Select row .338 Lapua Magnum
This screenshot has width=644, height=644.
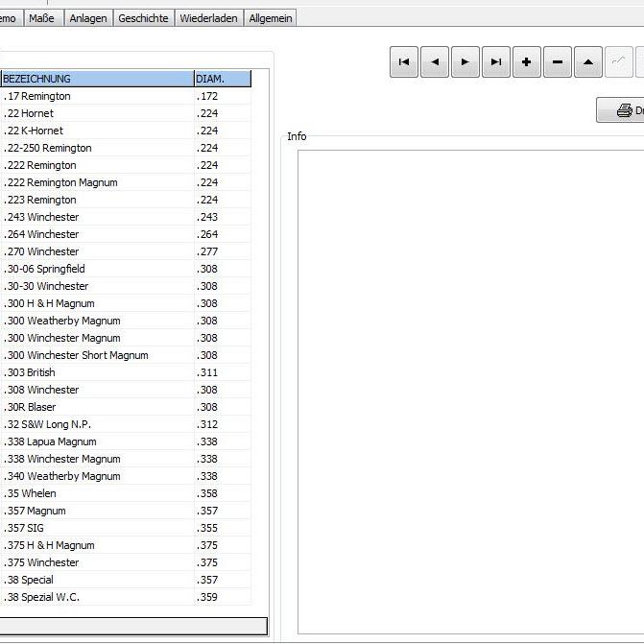click(x=126, y=441)
